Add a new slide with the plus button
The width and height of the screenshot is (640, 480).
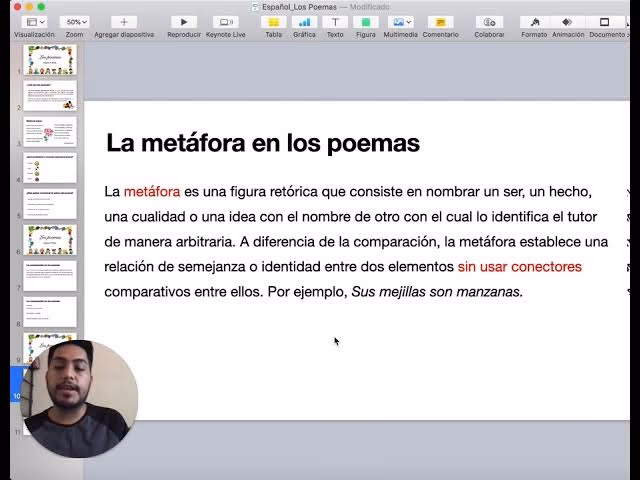click(124, 22)
